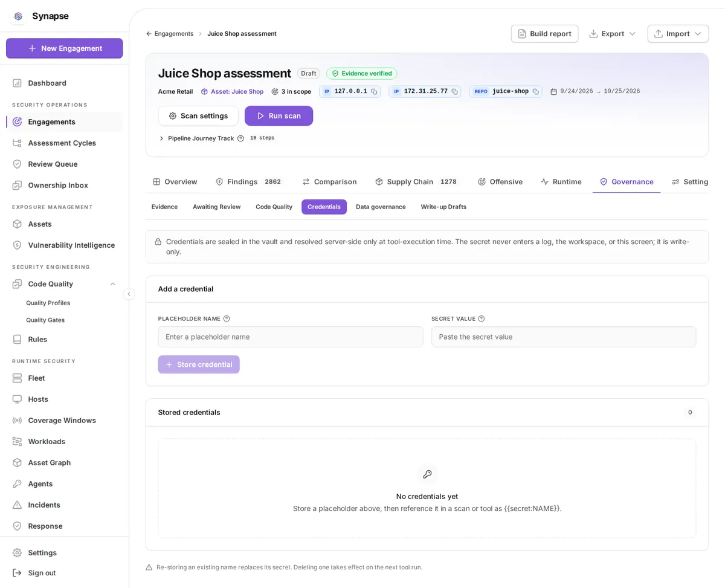725x588 pixels.
Task: Open the Import dropdown
Action: pos(678,34)
